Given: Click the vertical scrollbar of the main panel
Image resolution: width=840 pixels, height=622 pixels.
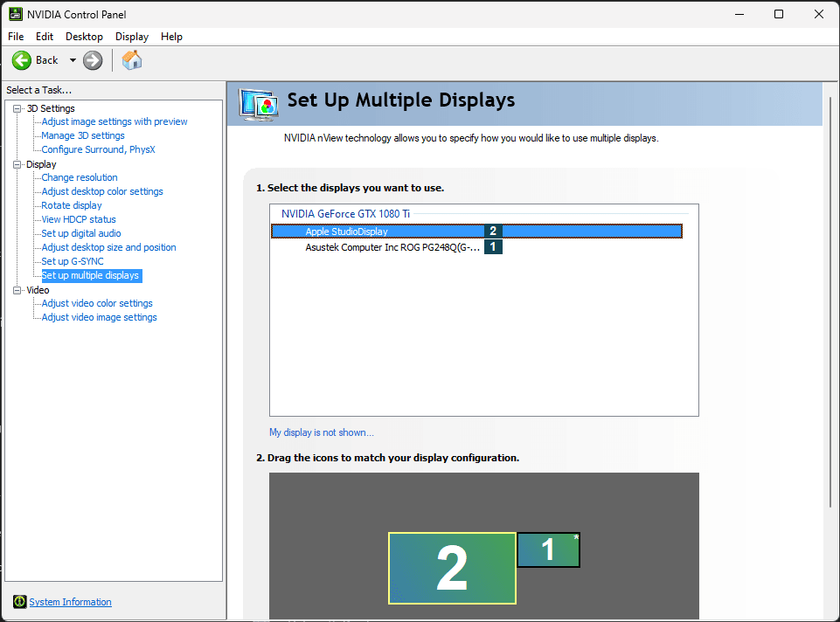Looking at the screenshot, I should click(829, 349).
